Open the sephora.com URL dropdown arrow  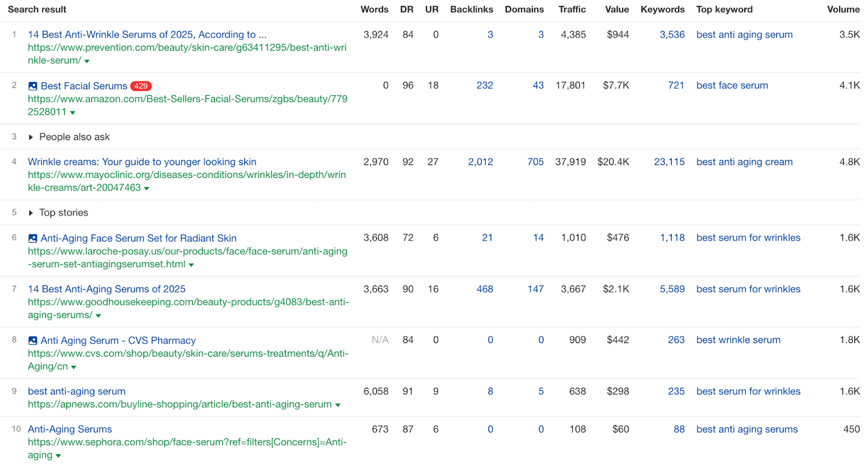click(x=58, y=456)
